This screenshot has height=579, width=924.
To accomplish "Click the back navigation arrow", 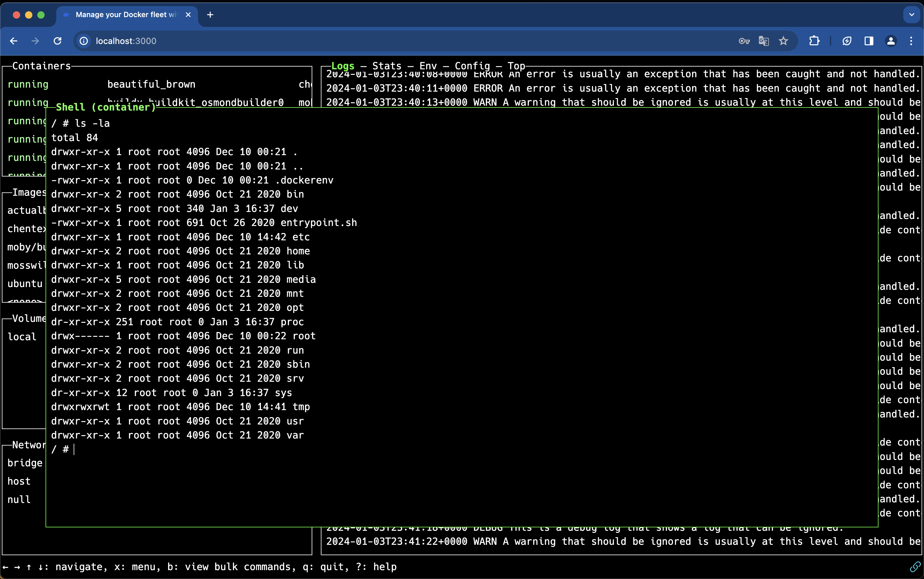I will pos(14,41).
